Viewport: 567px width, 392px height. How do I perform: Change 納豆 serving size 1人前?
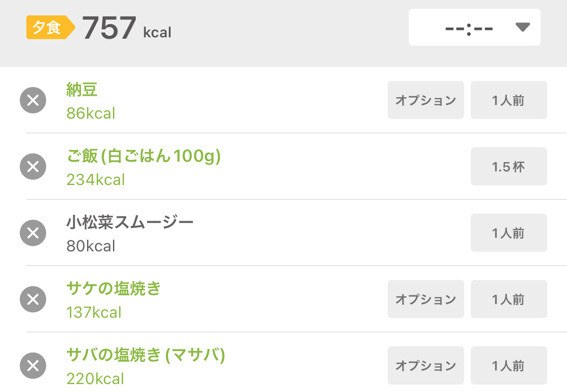pyautogui.click(x=509, y=100)
